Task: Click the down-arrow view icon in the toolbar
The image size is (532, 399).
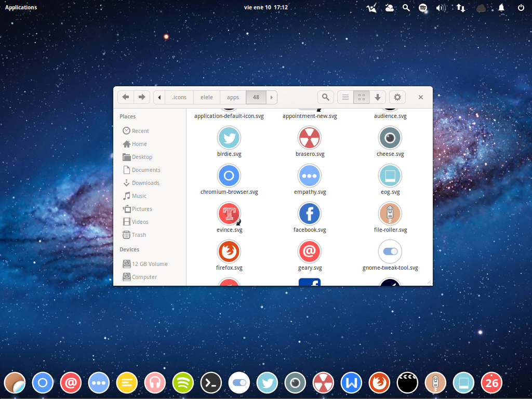Action: [x=378, y=97]
